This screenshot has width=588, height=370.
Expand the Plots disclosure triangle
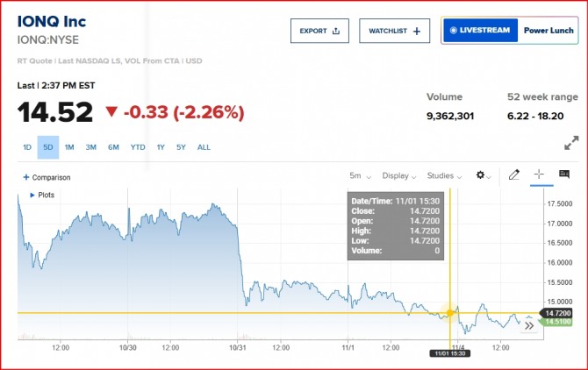[x=32, y=195]
